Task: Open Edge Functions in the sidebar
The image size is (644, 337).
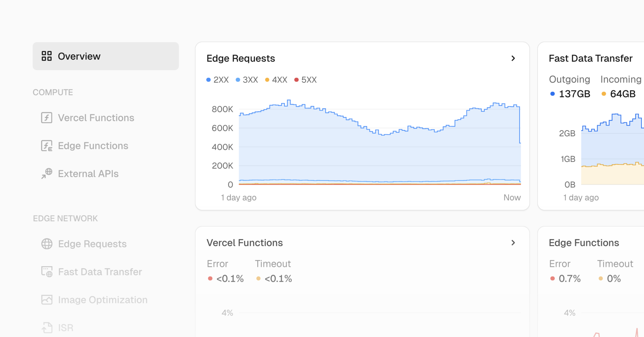Action: coord(93,145)
